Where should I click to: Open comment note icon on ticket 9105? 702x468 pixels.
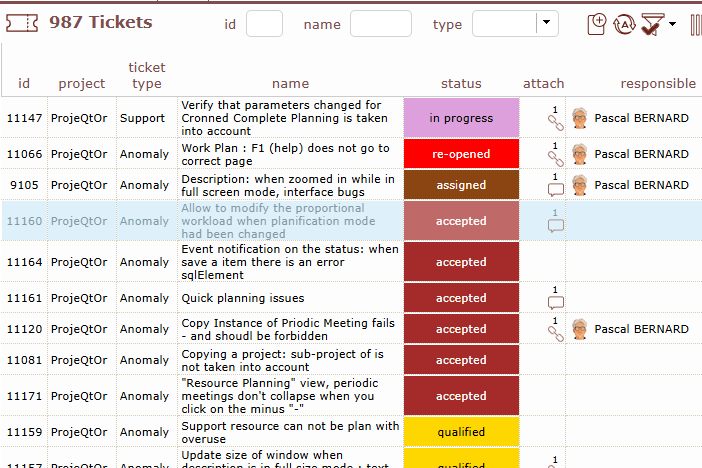pyautogui.click(x=556, y=189)
